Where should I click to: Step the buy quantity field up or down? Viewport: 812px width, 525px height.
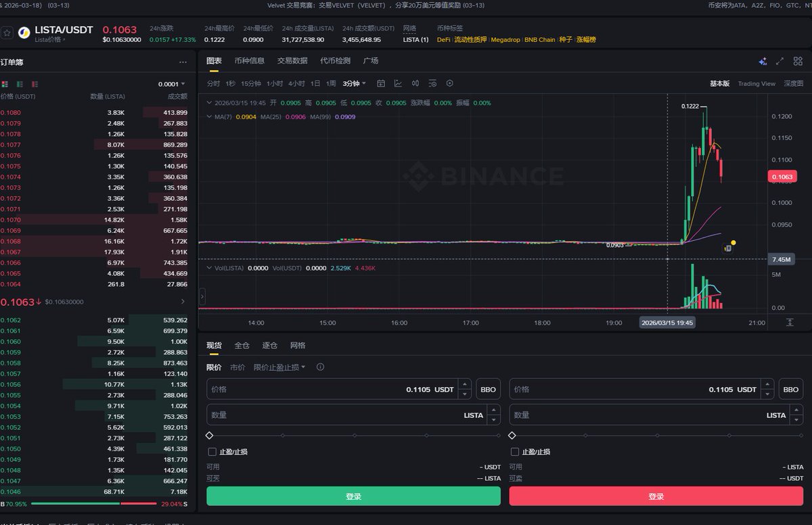(x=493, y=415)
